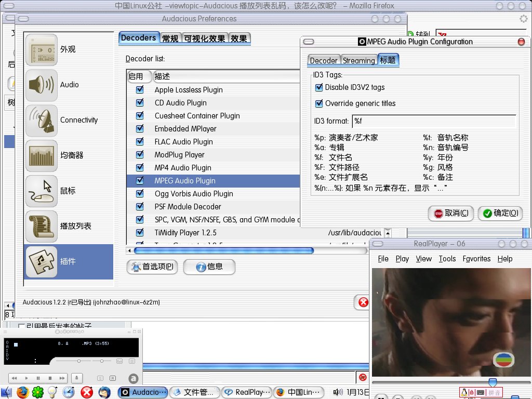The width and height of the screenshot is (532, 399).
Task: Switch to 文件管 file manager task
Action: (x=195, y=393)
